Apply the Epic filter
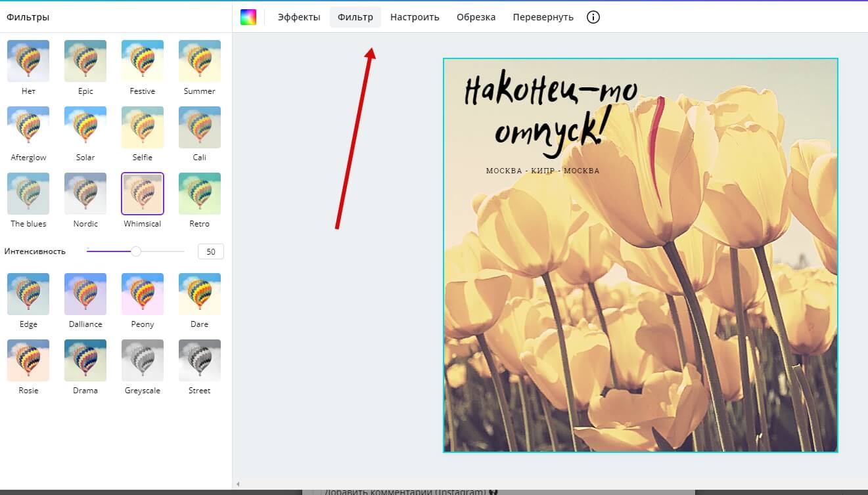The width and height of the screenshot is (868, 495). click(x=85, y=61)
